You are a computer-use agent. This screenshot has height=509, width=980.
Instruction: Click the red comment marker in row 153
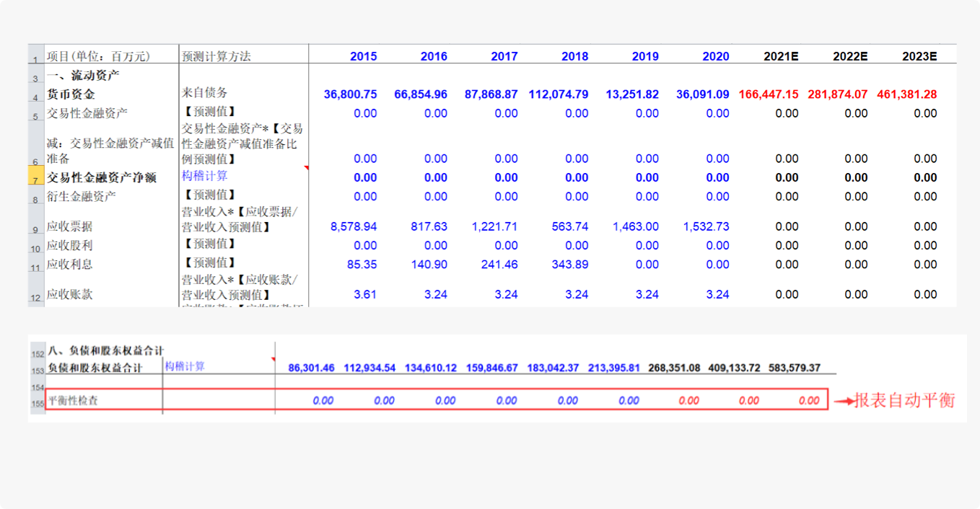click(273, 359)
